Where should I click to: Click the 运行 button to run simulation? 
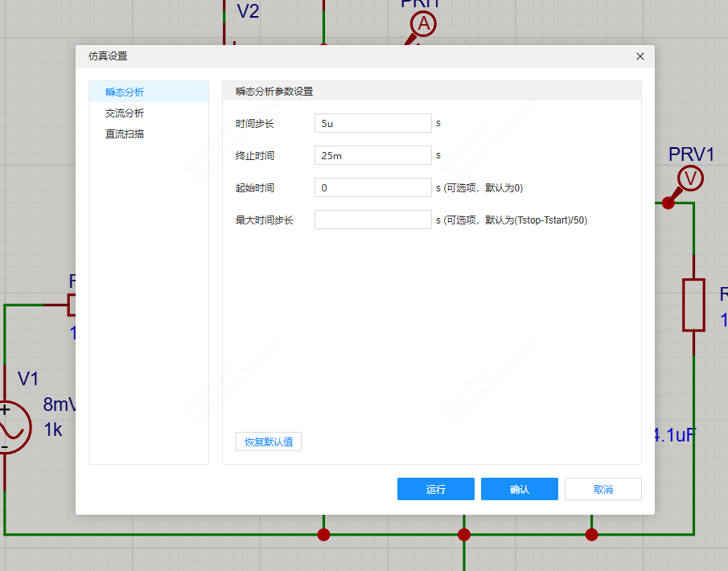pos(435,488)
